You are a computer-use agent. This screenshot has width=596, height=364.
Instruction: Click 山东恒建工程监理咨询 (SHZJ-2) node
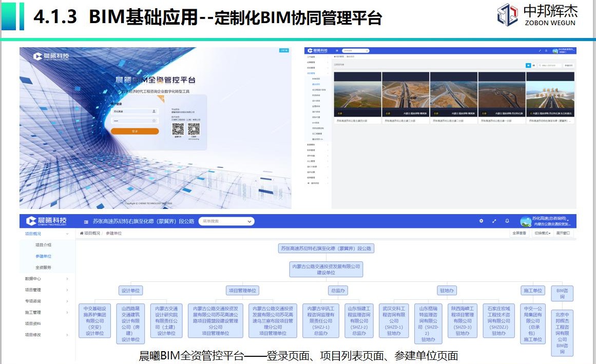(359, 321)
